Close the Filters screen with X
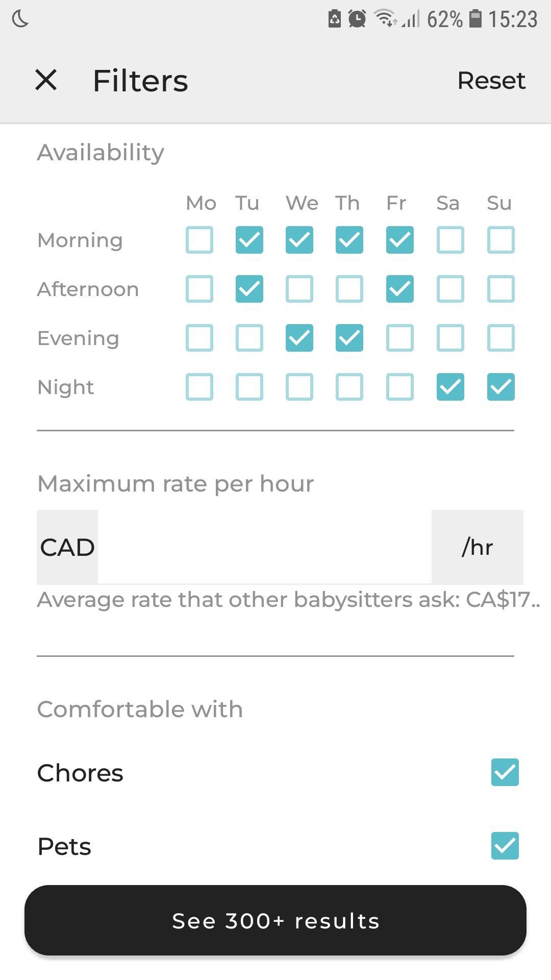The image size is (551, 980). (x=46, y=80)
